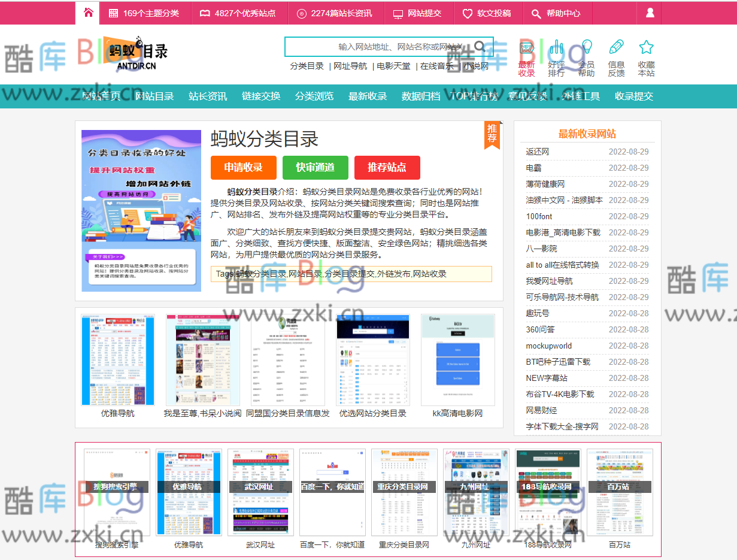This screenshot has height=560, width=737.
Task: Click the green 快审通道 button
Action: 315,168
